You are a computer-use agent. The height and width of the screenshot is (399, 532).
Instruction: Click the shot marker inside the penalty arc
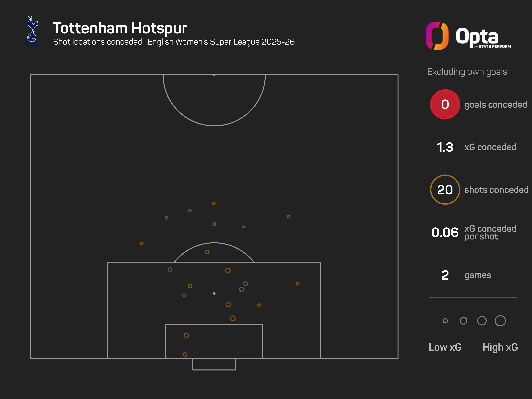point(207,252)
